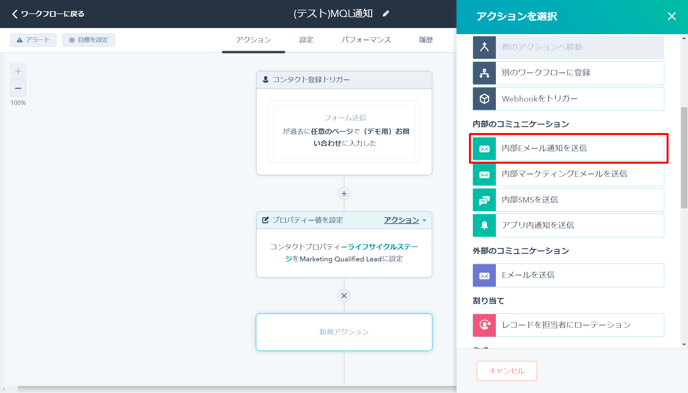This screenshot has width=688, height=393.
Task: Choose 内部マーケティングEメールを送信 action
Action: click(568, 174)
